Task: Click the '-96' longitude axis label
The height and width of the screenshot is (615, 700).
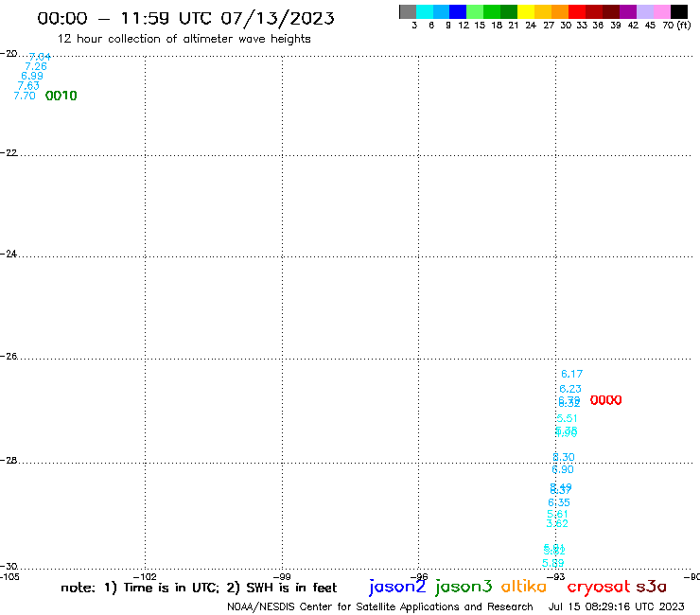Action: (x=419, y=576)
